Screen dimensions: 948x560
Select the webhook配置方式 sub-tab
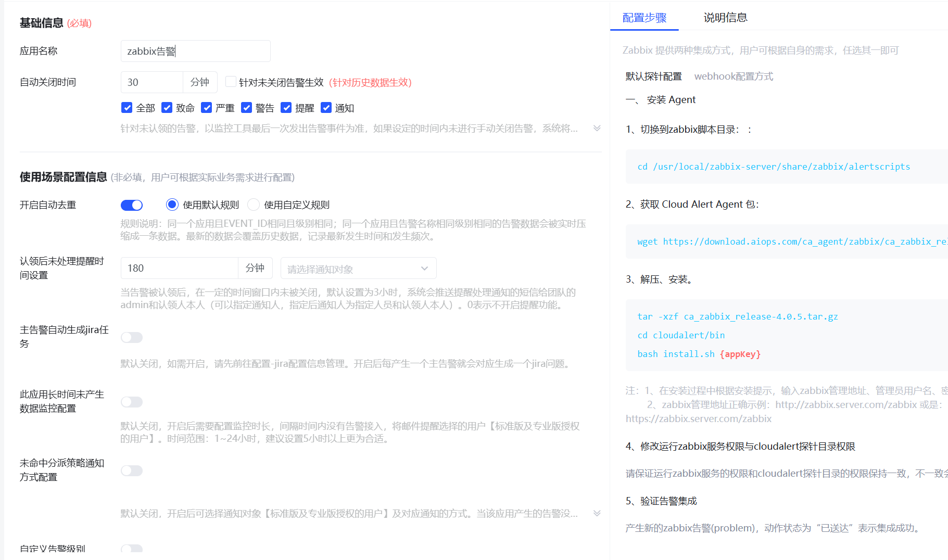(734, 77)
